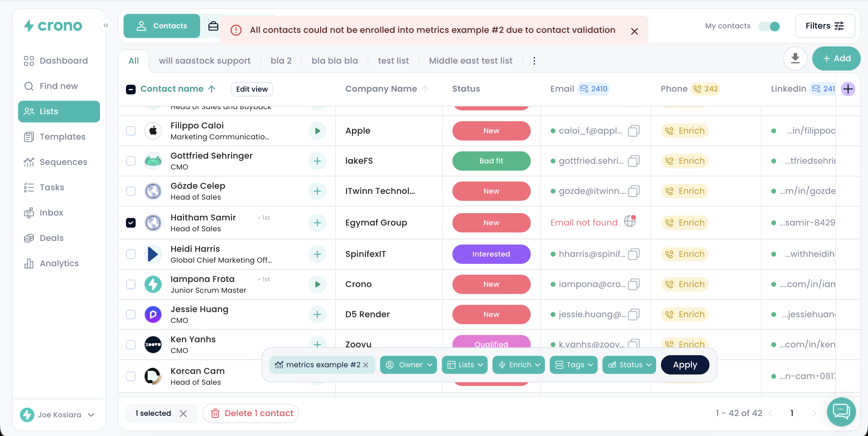
Task: Check the Heidi Harris row checkbox
Action: tap(131, 254)
